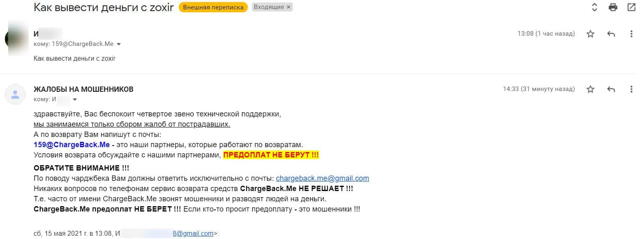Click the gmail.com address in quoted header

click(193, 233)
